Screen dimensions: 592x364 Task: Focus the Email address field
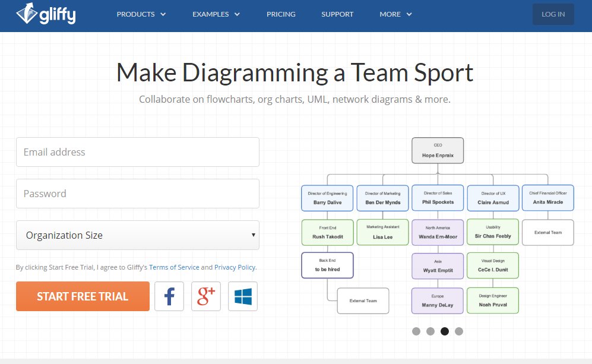click(138, 152)
